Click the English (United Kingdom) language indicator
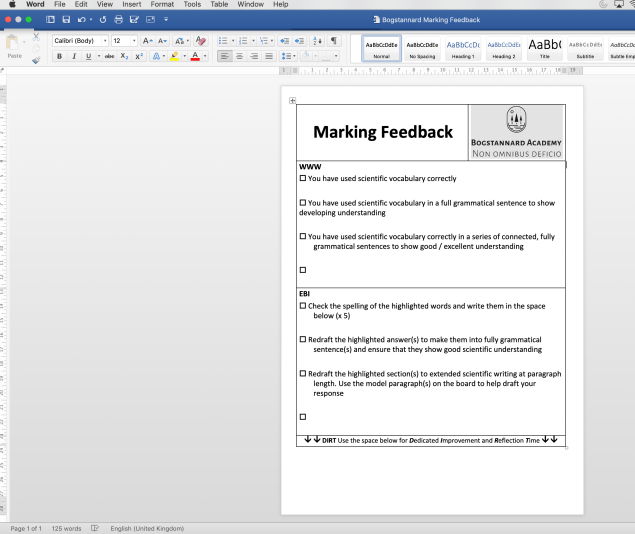Screen dimensions: 635x534 tap(147, 528)
